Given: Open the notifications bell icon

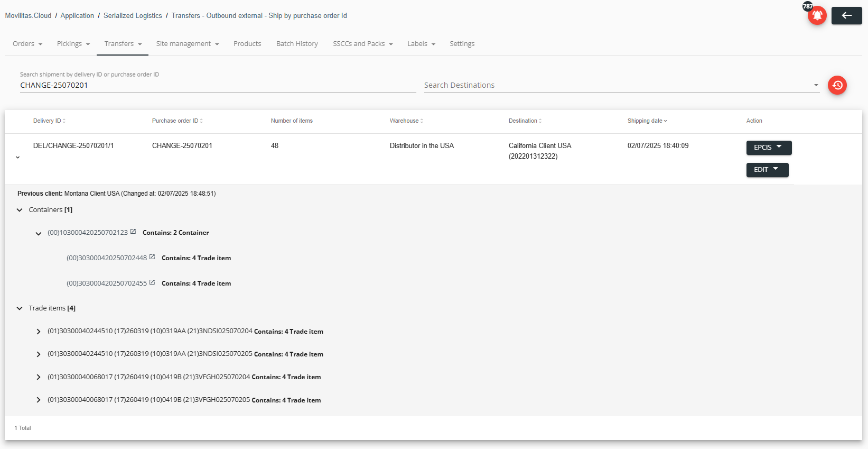Looking at the screenshot, I should 817,15.
